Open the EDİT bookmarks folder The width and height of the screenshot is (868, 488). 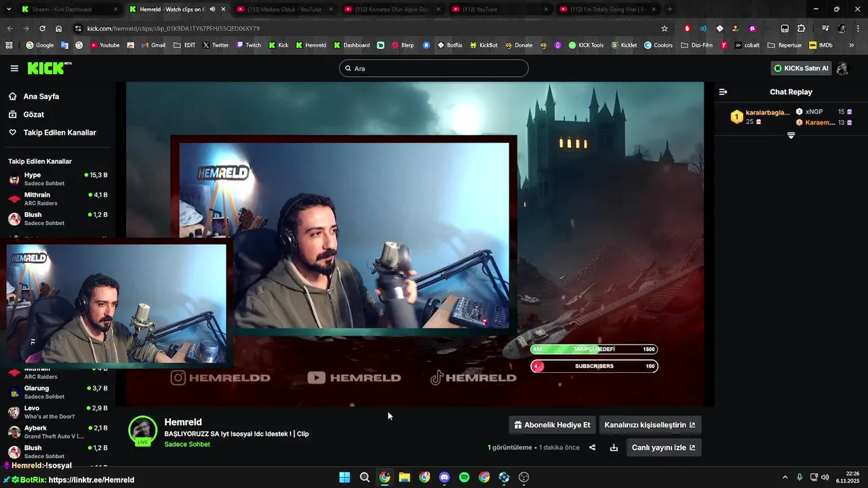pos(184,45)
